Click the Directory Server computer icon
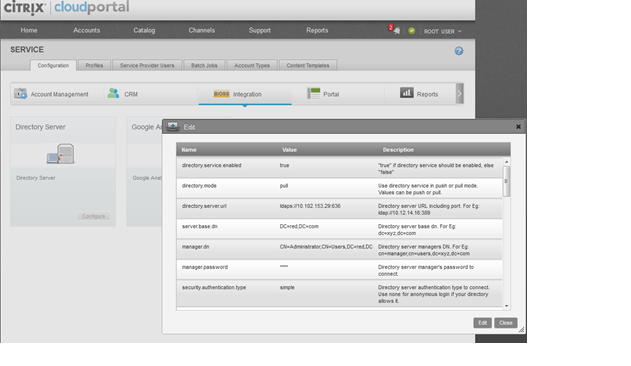 [x=60, y=153]
